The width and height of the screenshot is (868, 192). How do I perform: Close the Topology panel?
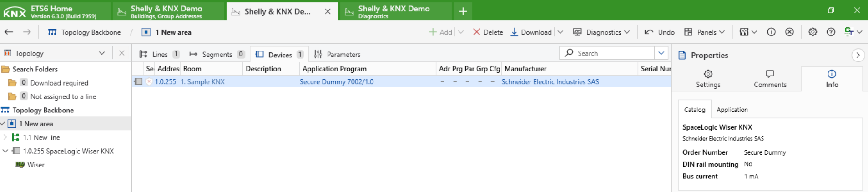click(x=121, y=53)
